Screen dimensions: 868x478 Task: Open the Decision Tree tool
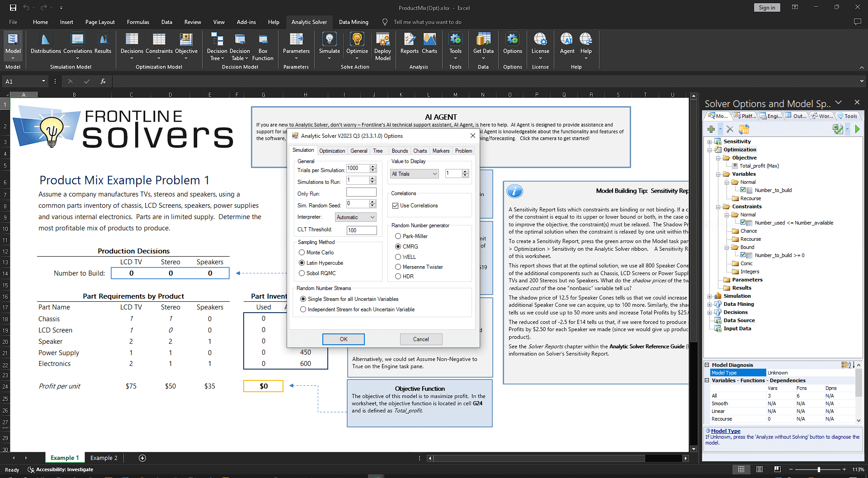click(217, 46)
